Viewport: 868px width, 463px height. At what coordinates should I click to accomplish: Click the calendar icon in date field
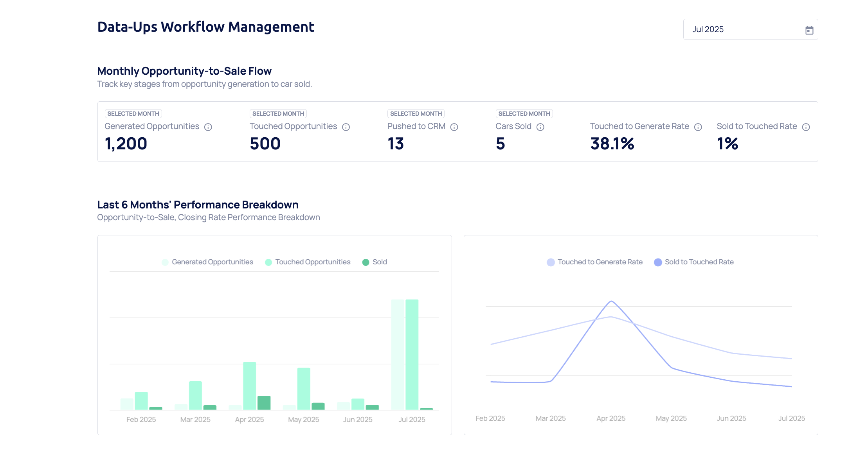[x=809, y=30]
